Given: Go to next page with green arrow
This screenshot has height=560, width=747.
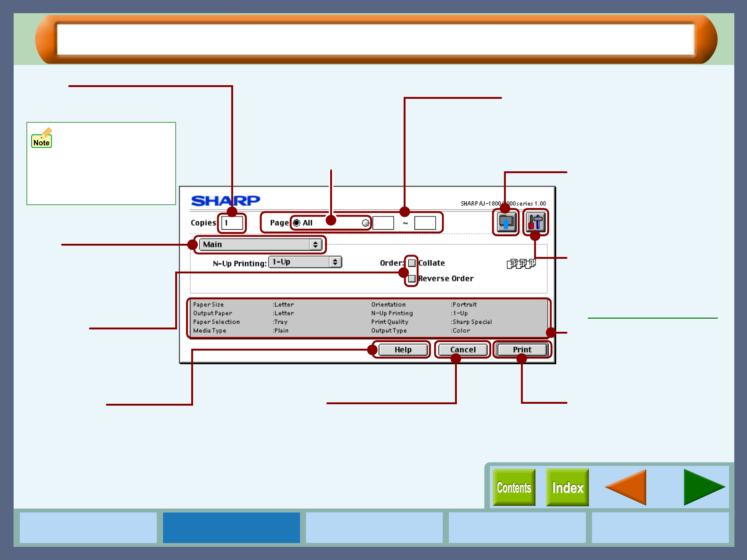Looking at the screenshot, I should tap(703, 487).
